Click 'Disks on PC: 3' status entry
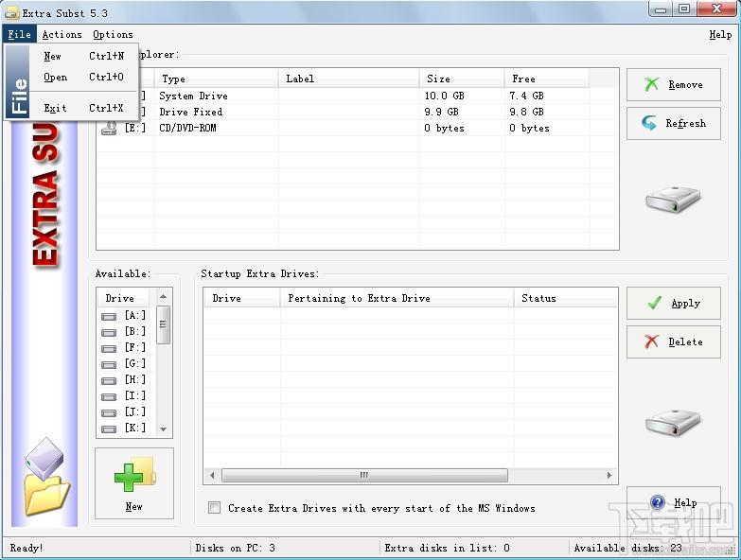Image resolution: width=741 pixels, height=560 pixels. coord(235,548)
